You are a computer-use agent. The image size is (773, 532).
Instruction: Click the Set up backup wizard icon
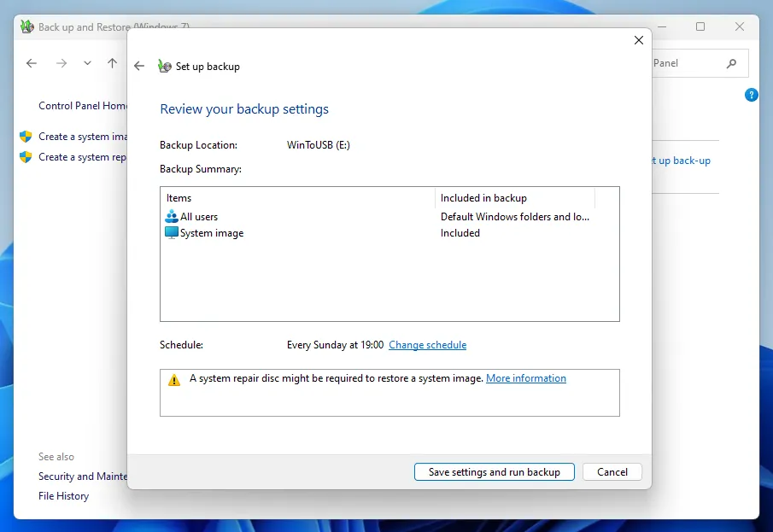click(165, 67)
